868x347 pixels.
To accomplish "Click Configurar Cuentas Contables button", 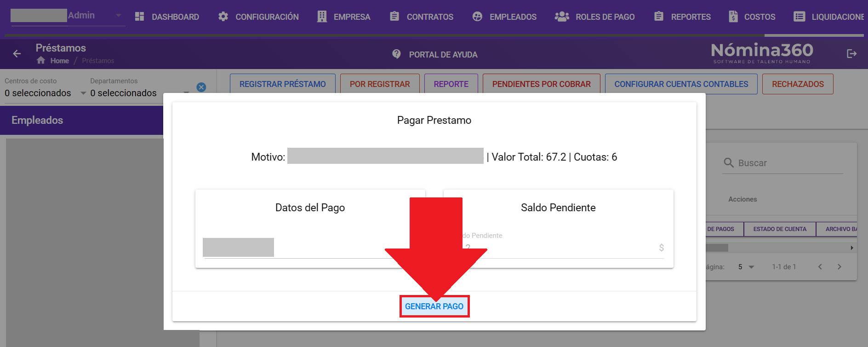I will 681,84.
